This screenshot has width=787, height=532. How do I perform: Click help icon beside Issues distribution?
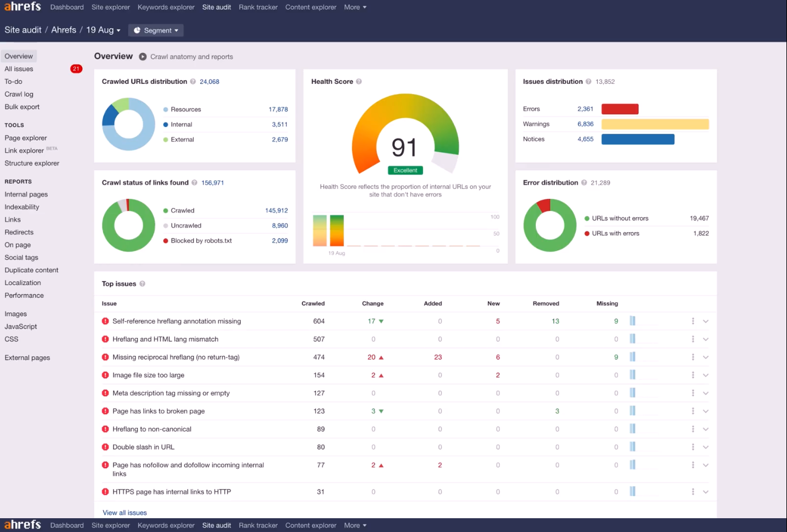click(588, 82)
